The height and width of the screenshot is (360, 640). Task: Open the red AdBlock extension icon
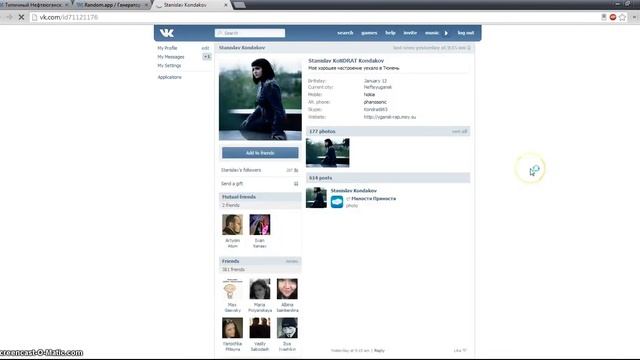[x=613, y=17]
